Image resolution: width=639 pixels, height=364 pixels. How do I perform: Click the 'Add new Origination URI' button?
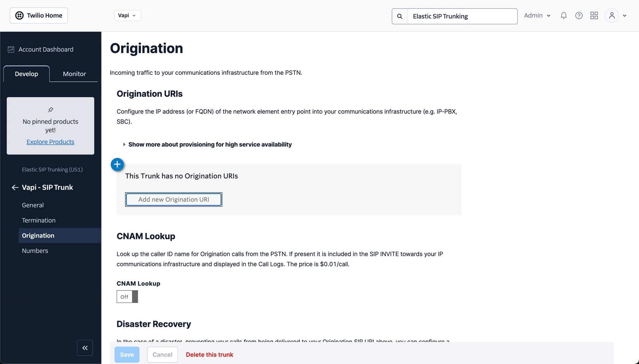173,199
